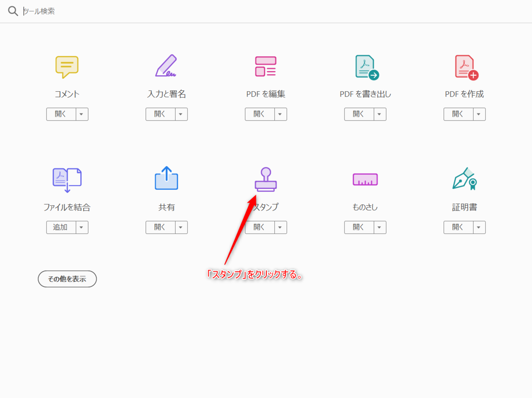Open the Comment tool with 開く button
The height and width of the screenshot is (398, 532).
click(61, 114)
